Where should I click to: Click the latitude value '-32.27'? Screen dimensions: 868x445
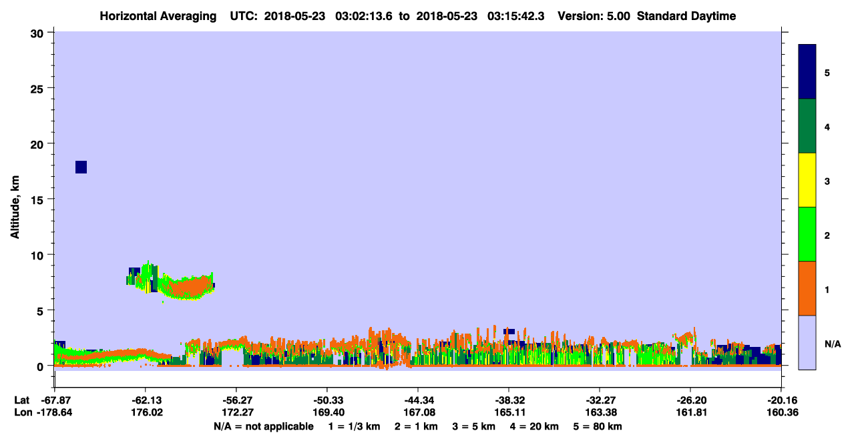(600, 400)
